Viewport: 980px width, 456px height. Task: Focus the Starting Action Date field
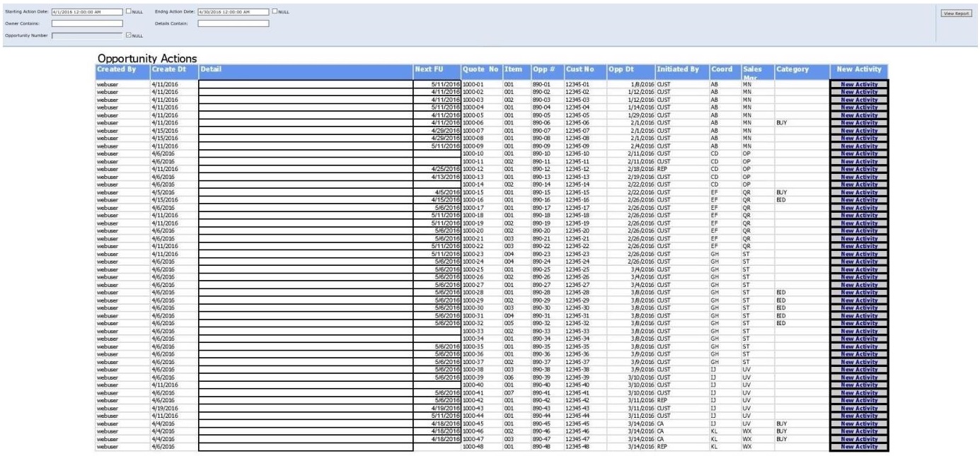pyautogui.click(x=87, y=12)
